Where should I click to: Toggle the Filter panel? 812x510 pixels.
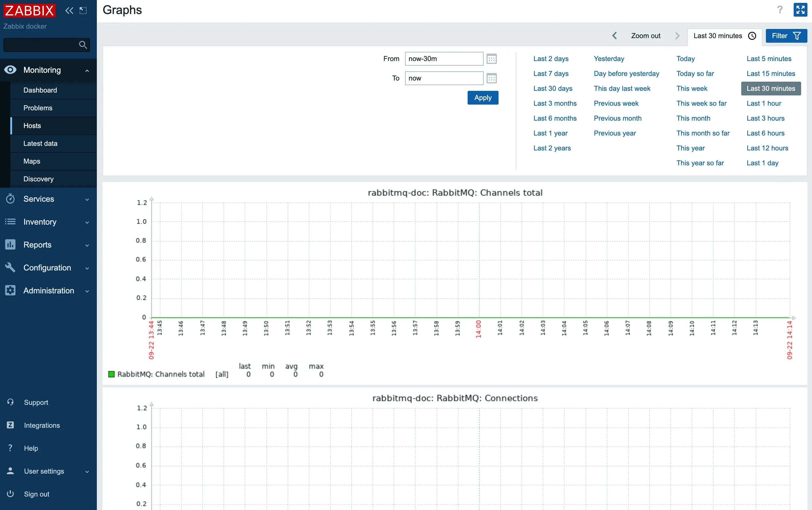point(786,36)
